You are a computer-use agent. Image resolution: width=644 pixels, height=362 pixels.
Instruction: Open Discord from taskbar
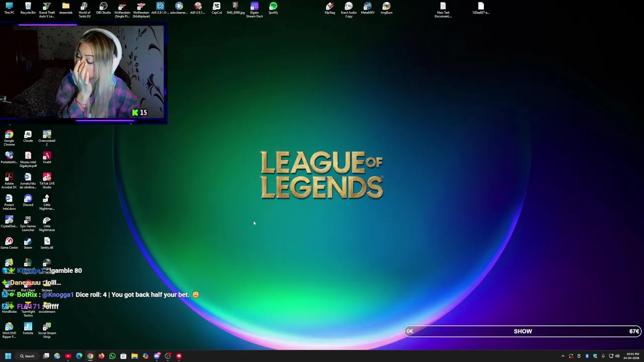(x=156, y=356)
